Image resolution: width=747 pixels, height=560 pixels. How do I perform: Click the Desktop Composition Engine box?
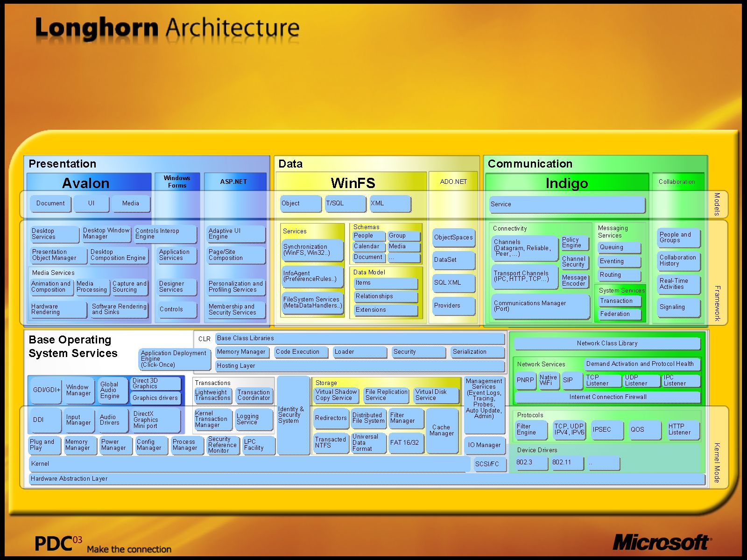pos(118,255)
